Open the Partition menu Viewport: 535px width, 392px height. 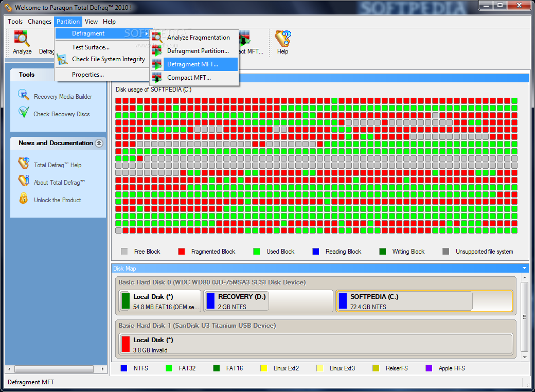[x=68, y=22]
